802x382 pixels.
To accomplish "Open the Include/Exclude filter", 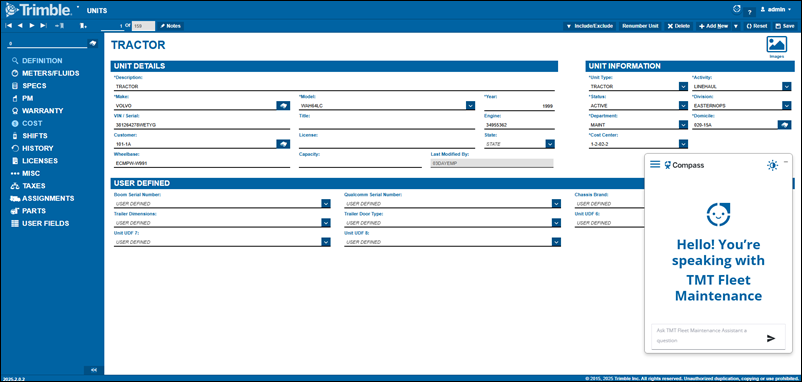I will coord(590,26).
